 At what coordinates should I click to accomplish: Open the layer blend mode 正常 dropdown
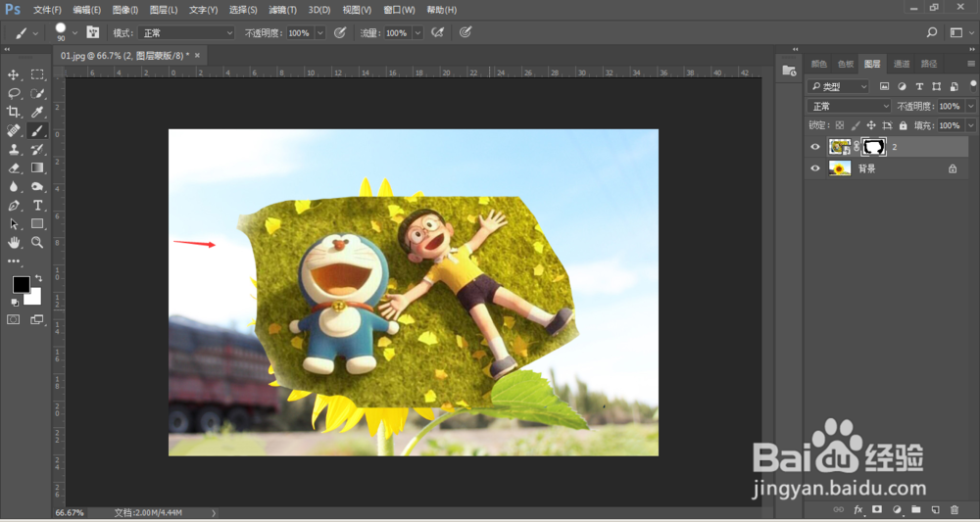(849, 106)
